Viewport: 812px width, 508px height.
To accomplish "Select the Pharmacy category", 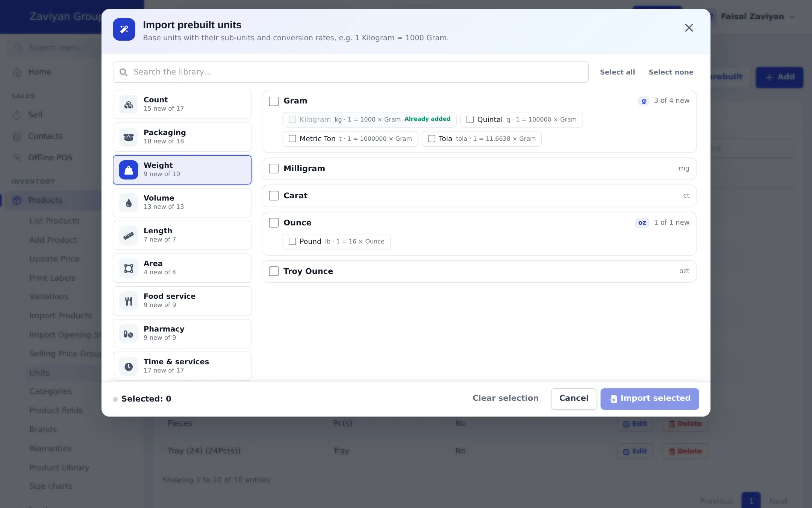I will [182, 334].
